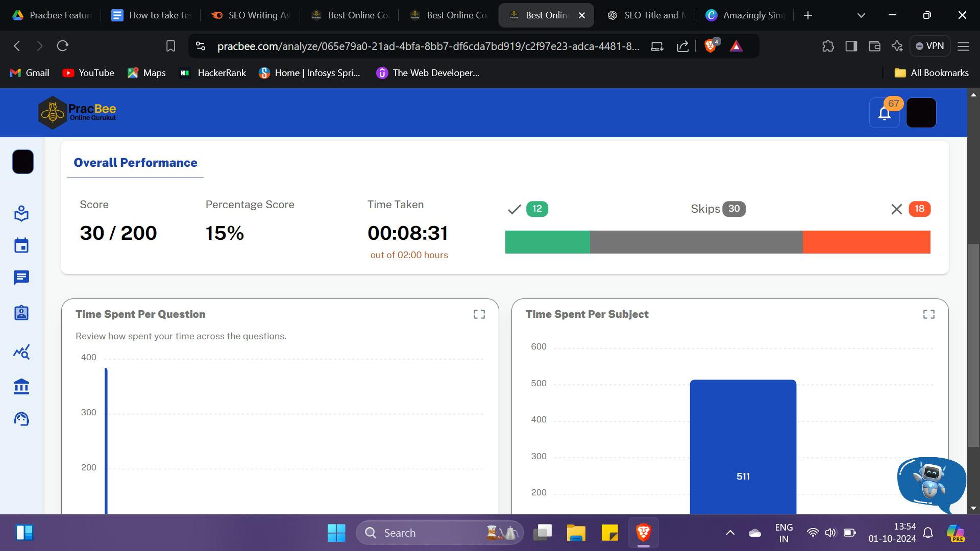Open the analytics chart icon in sidebar
Screen dimensions: 980x551
tap(21, 352)
